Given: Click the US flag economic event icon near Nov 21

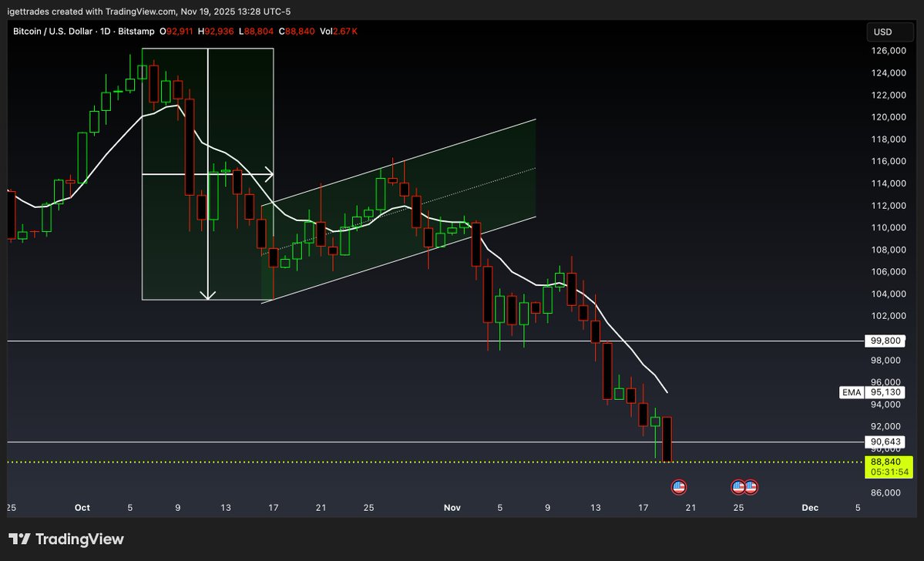Looking at the screenshot, I should point(677,486).
